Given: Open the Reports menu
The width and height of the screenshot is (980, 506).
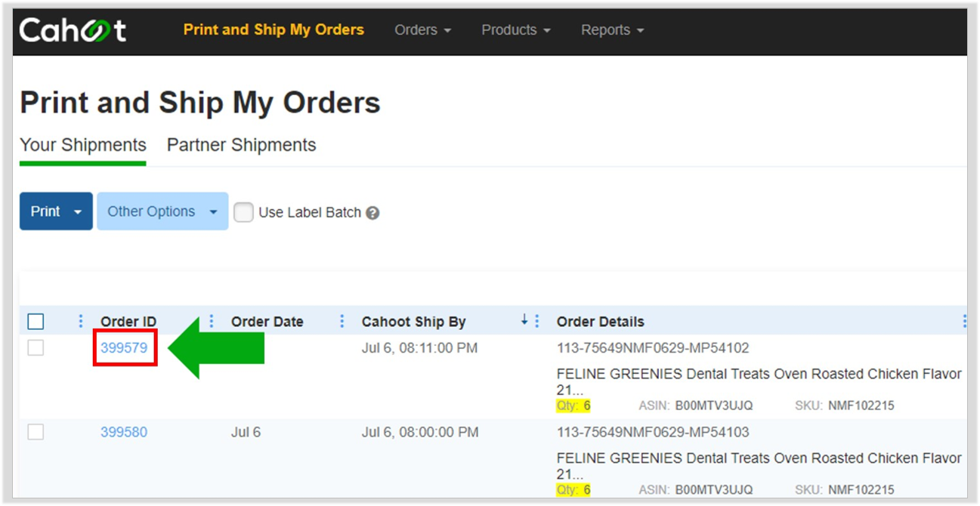Looking at the screenshot, I should click(x=613, y=30).
